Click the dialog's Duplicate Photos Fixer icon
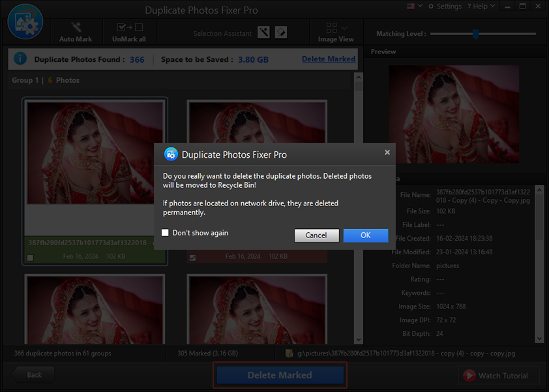 coord(171,155)
